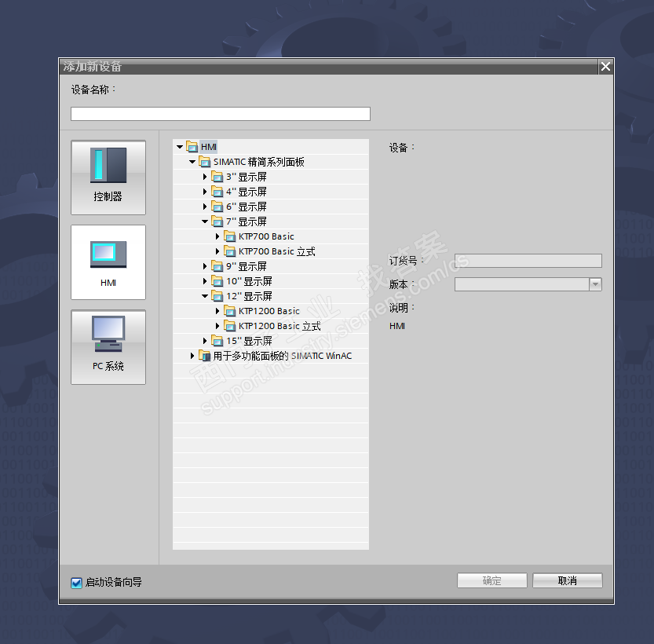The height and width of the screenshot is (644, 654).
Task: Expand 用于多功能面板的 SIMATIC WinAC node
Action: coord(192,356)
